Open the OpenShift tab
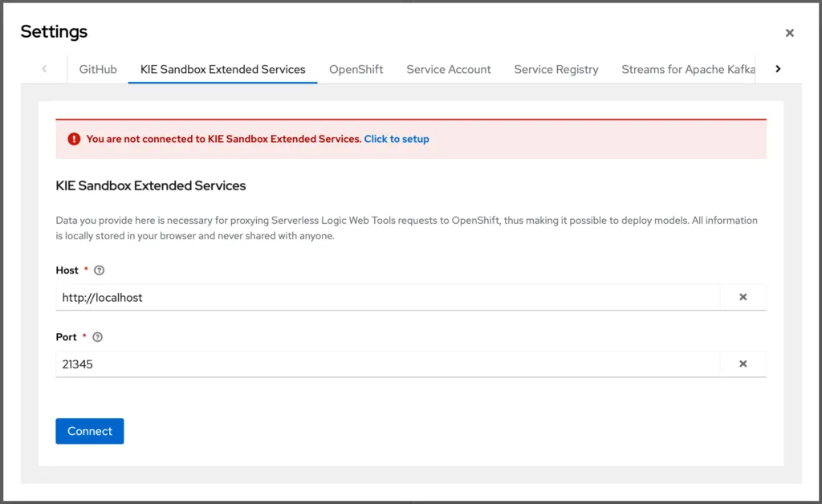The image size is (822, 504). pyautogui.click(x=356, y=69)
